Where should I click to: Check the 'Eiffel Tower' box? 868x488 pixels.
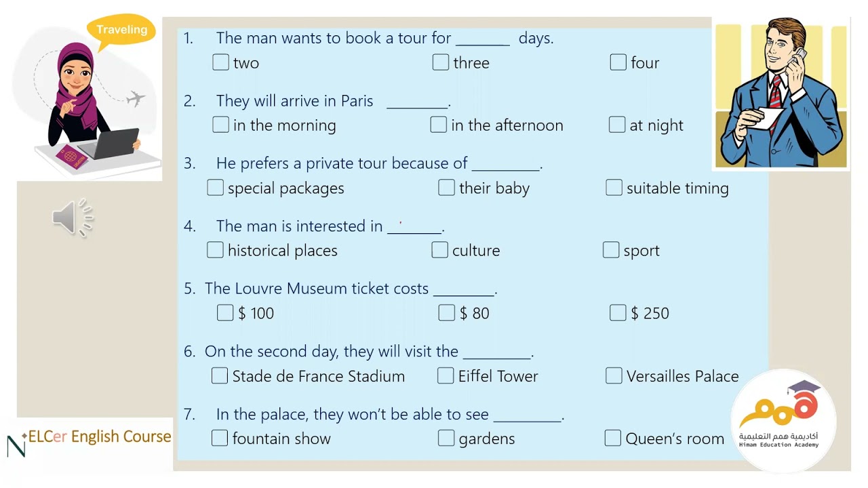pyautogui.click(x=446, y=375)
